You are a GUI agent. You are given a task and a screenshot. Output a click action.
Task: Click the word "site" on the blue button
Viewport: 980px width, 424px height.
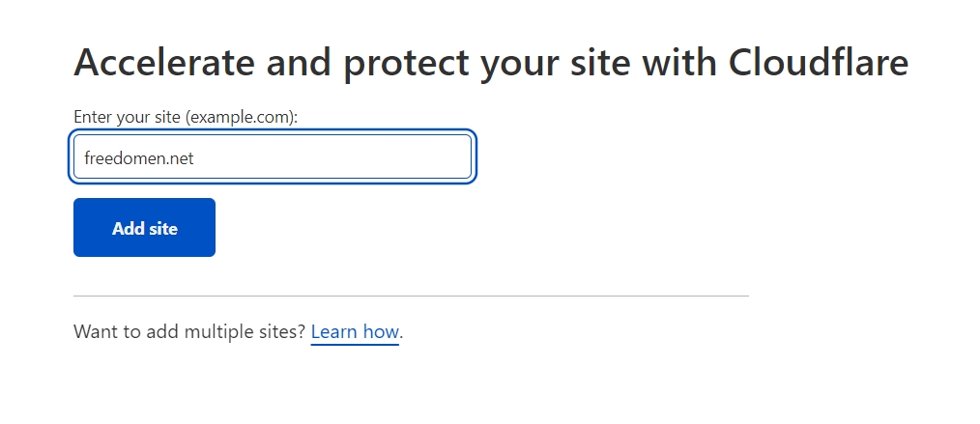point(162,229)
